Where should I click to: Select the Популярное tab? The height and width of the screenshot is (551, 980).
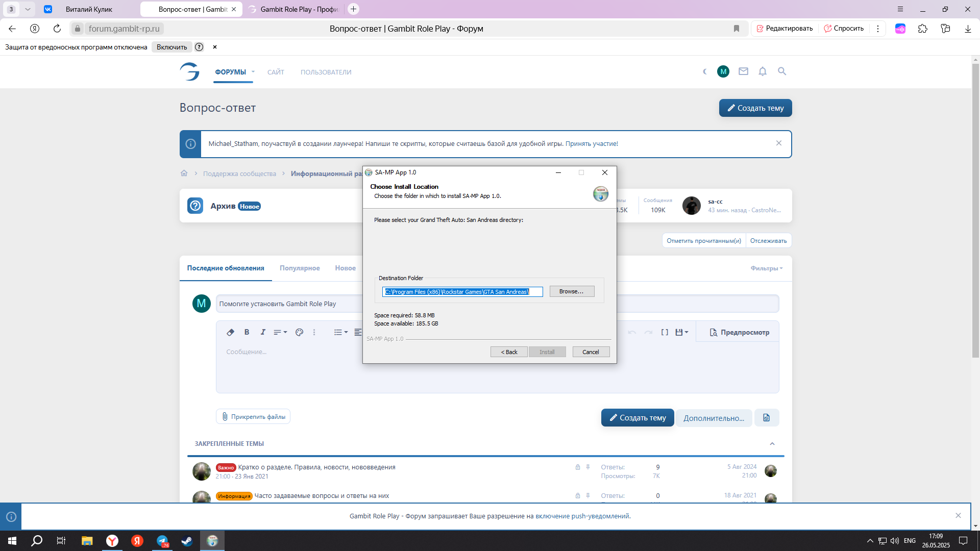(x=300, y=268)
